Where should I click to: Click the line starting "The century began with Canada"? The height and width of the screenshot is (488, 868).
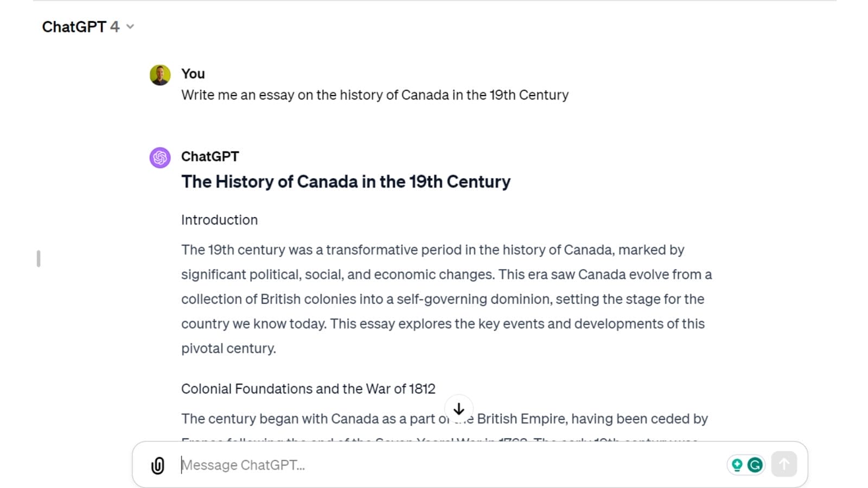[x=445, y=419]
